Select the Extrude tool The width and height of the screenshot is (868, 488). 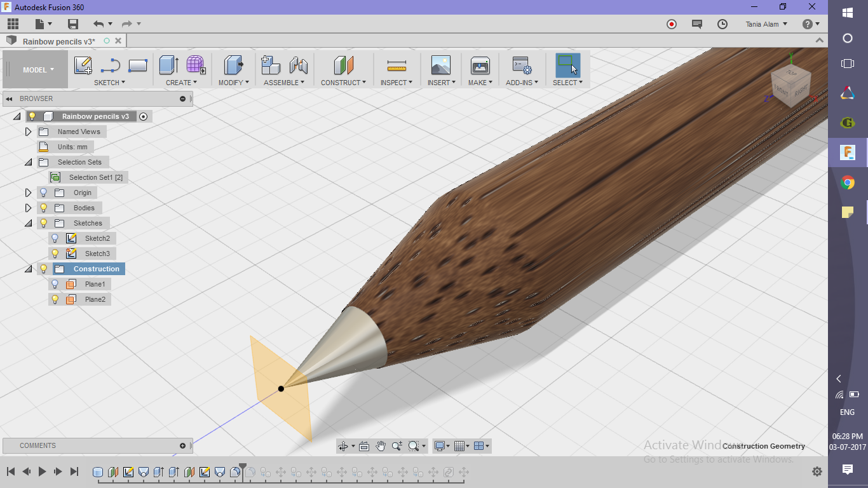tap(168, 65)
